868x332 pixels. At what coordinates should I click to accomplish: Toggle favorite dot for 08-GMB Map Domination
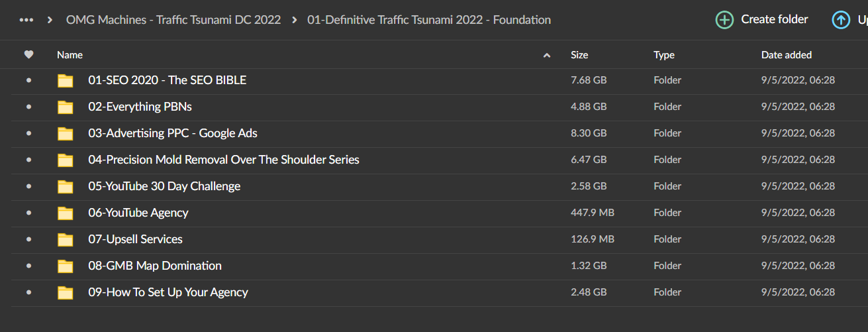click(x=28, y=266)
